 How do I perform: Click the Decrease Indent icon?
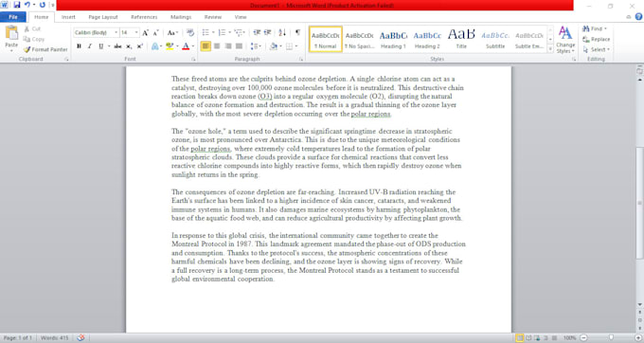point(257,32)
